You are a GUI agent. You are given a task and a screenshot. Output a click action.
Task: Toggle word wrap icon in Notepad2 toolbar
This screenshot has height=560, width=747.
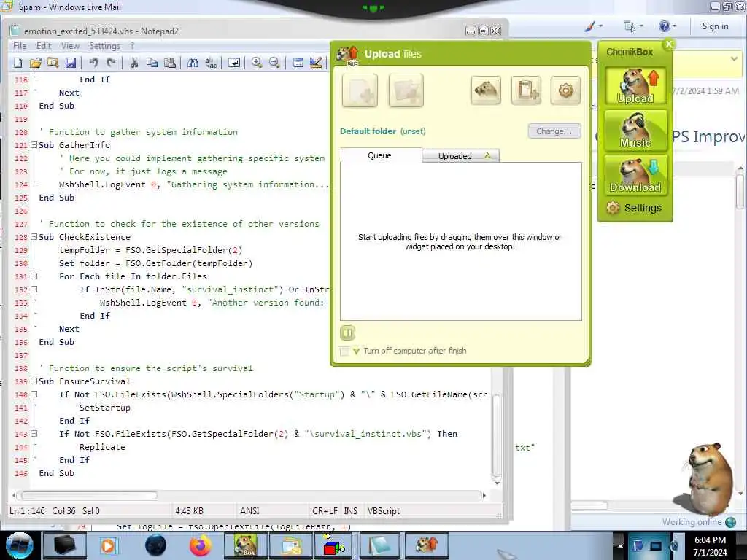point(234,63)
